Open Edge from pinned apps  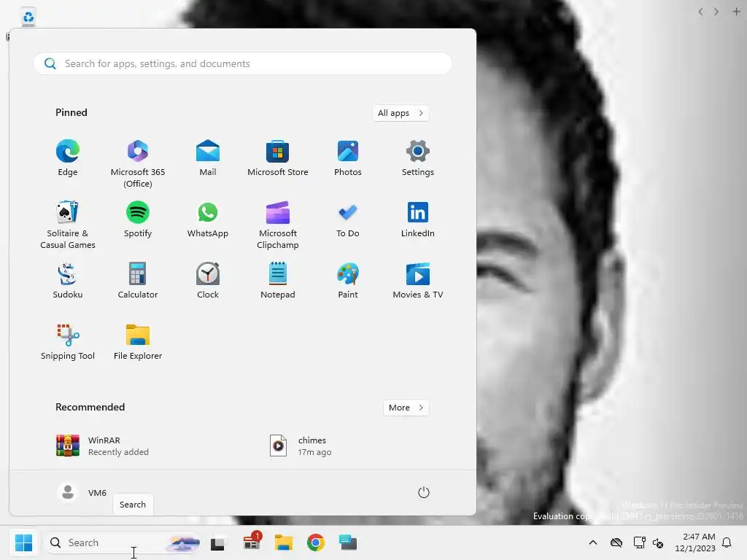68,158
